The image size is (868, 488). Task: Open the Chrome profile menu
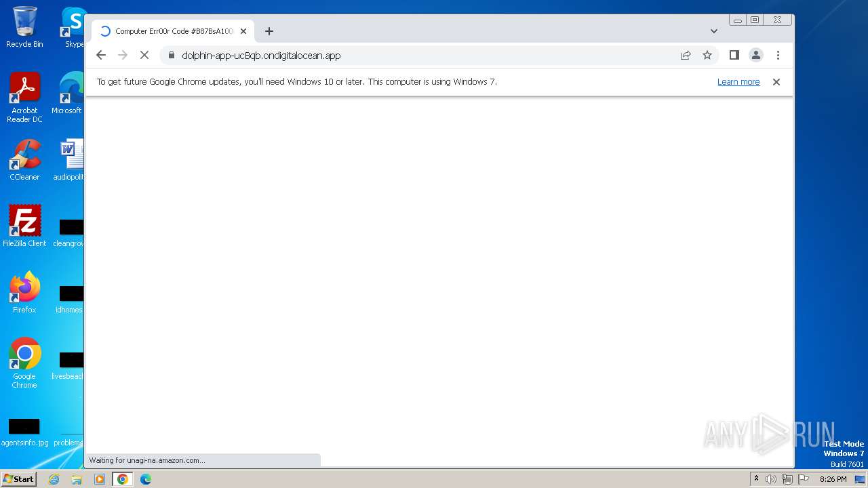[756, 56]
